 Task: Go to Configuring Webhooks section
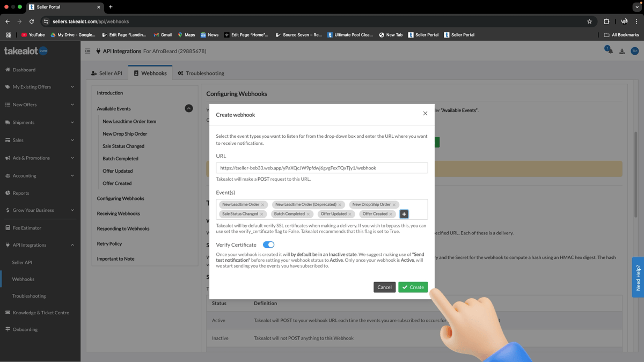[x=120, y=198]
